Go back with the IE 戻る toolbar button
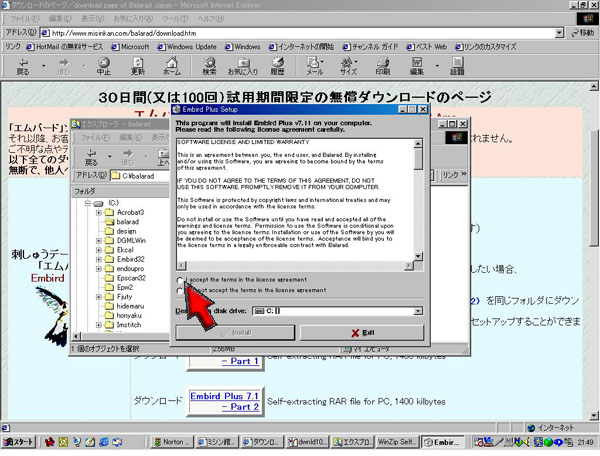The width and height of the screenshot is (600, 456). click(23, 66)
